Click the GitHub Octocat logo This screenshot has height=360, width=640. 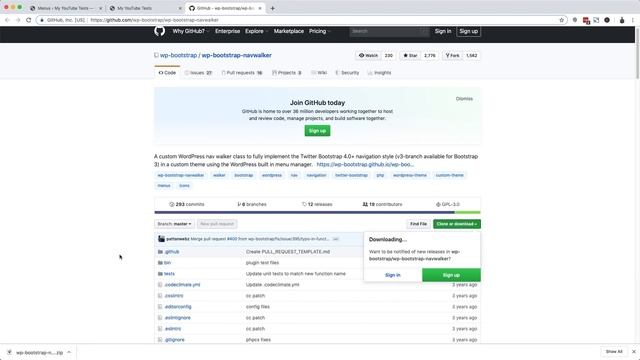(160, 31)
